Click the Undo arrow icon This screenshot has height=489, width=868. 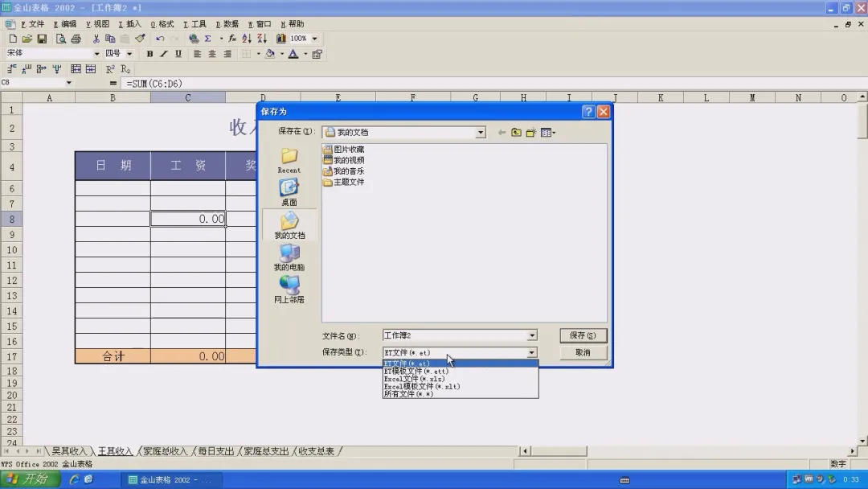pyautogui.click(x=160, y=39)
